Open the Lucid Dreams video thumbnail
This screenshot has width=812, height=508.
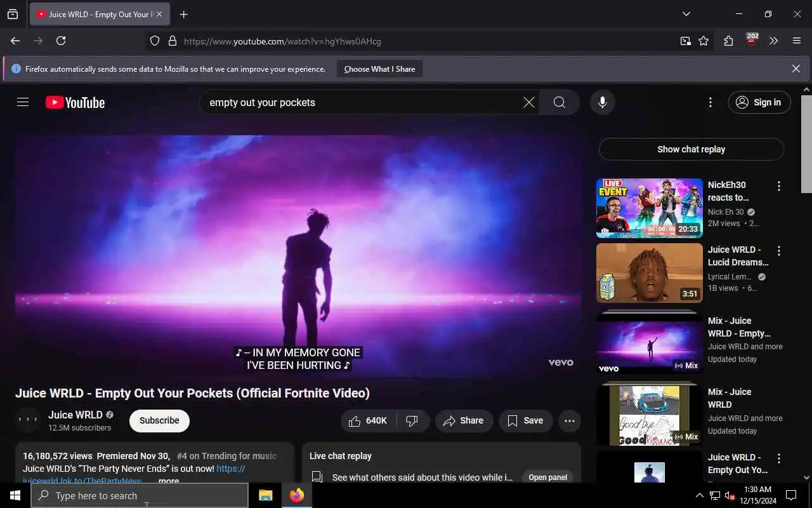click(x=650, y=273)
